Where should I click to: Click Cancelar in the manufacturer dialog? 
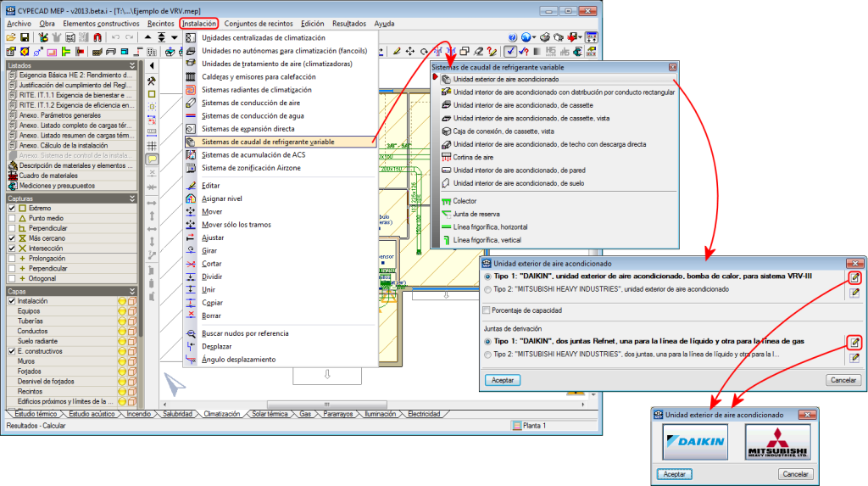(x=795, y=474)
